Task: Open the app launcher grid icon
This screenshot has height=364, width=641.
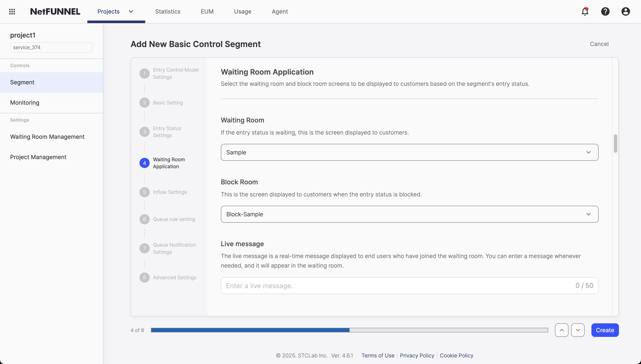Action: tap(12, 11)
